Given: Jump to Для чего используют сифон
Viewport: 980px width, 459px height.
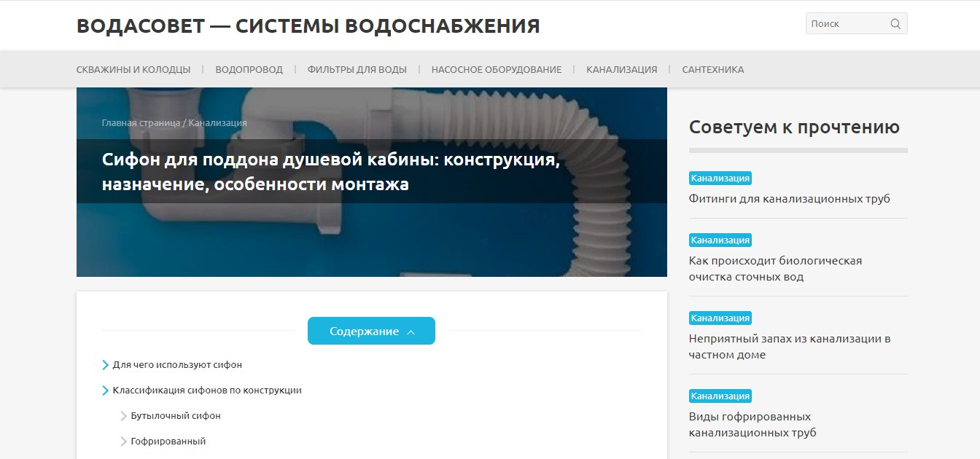Looking at the screenshot, I should point(177,364).
